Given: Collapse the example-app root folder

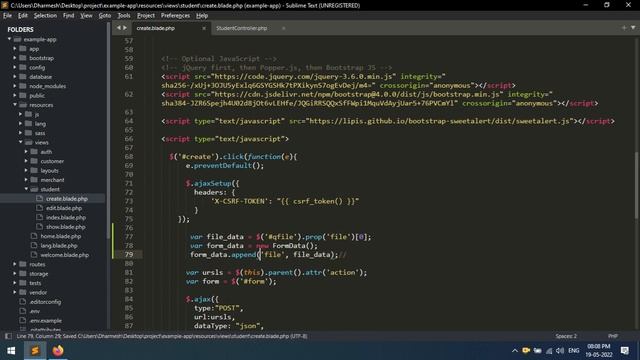Looking at the screenshot, I should pos(9,39).
